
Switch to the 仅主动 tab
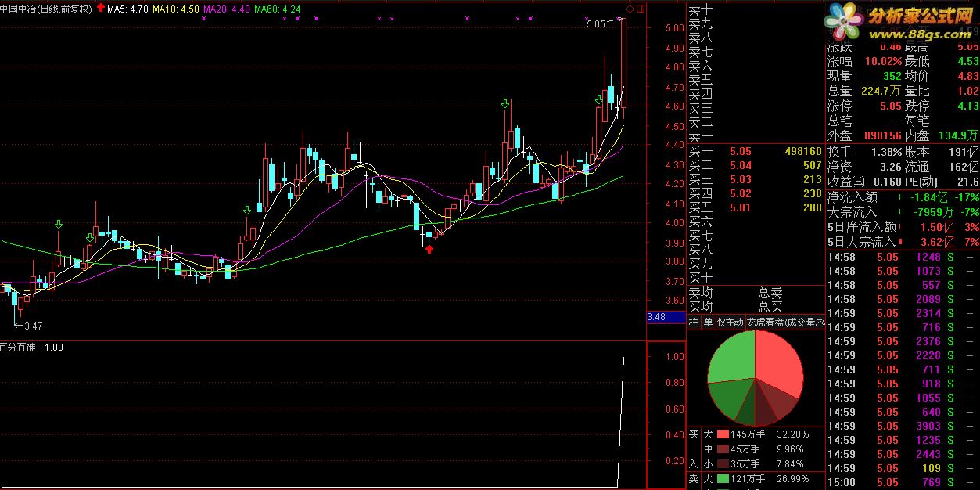point(731,322)
